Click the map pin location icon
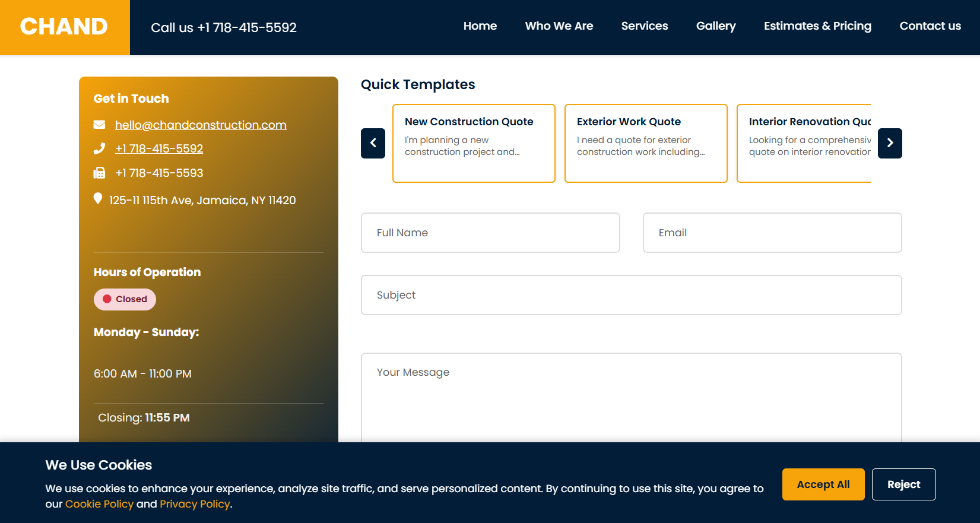Image resolution: width=980 pixels, height=523 pixels. [x=98, y=199]
